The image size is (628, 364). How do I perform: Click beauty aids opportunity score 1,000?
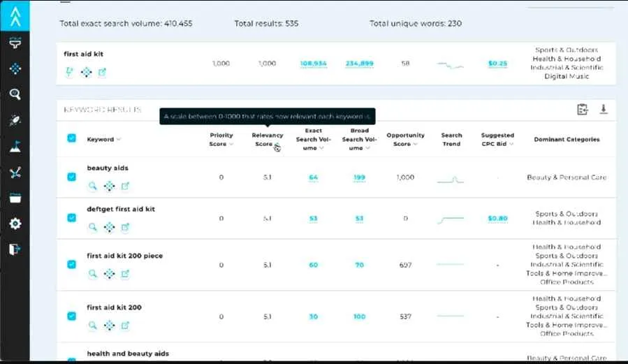405,177
